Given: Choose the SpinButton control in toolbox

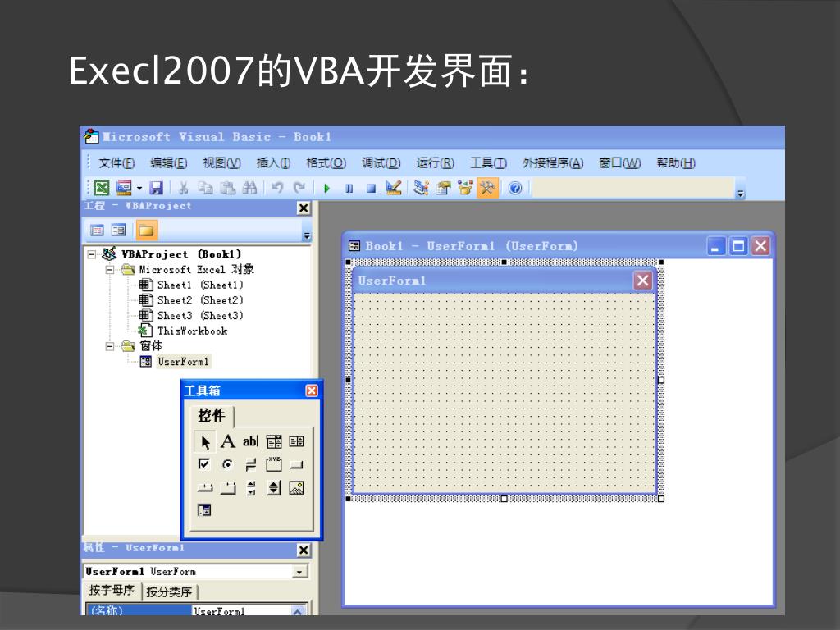Looking at the screenshot, I should [274, 487].
